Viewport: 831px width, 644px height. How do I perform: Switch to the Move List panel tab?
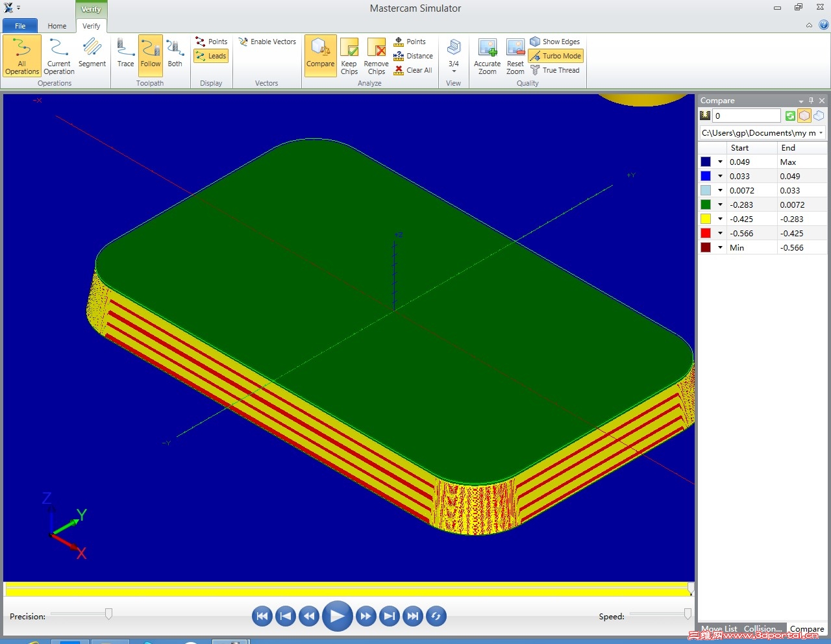click(x=719, y=629)
